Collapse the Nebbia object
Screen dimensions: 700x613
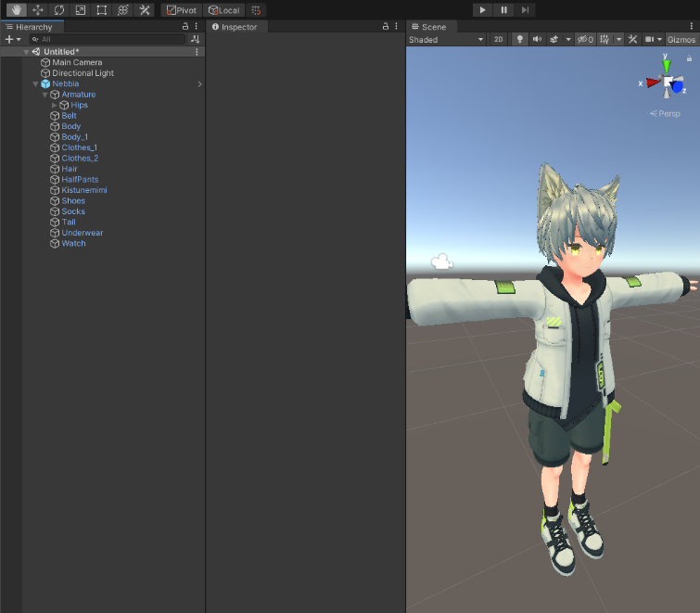tap(35, 84)
